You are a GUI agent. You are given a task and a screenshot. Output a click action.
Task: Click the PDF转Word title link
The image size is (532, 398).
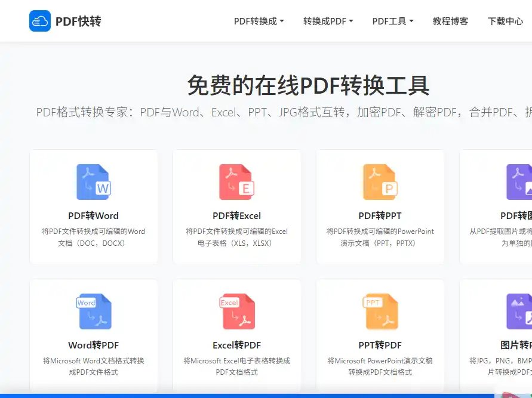click(x=94, y=215)
